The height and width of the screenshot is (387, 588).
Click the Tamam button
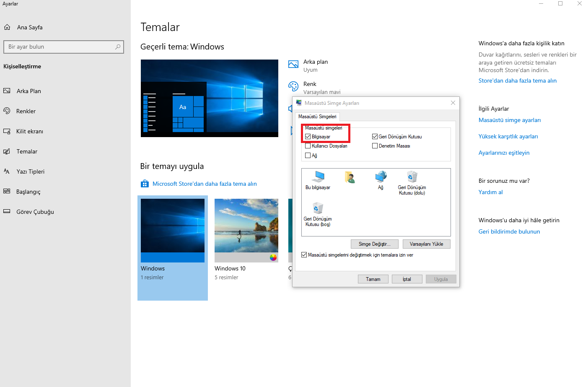tap(373, 279)
